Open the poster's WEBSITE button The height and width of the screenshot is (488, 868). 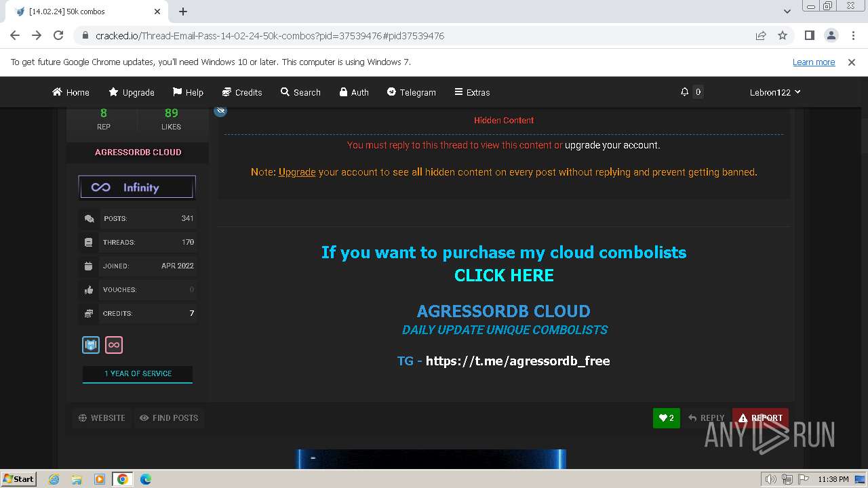(x=102, y=418)
